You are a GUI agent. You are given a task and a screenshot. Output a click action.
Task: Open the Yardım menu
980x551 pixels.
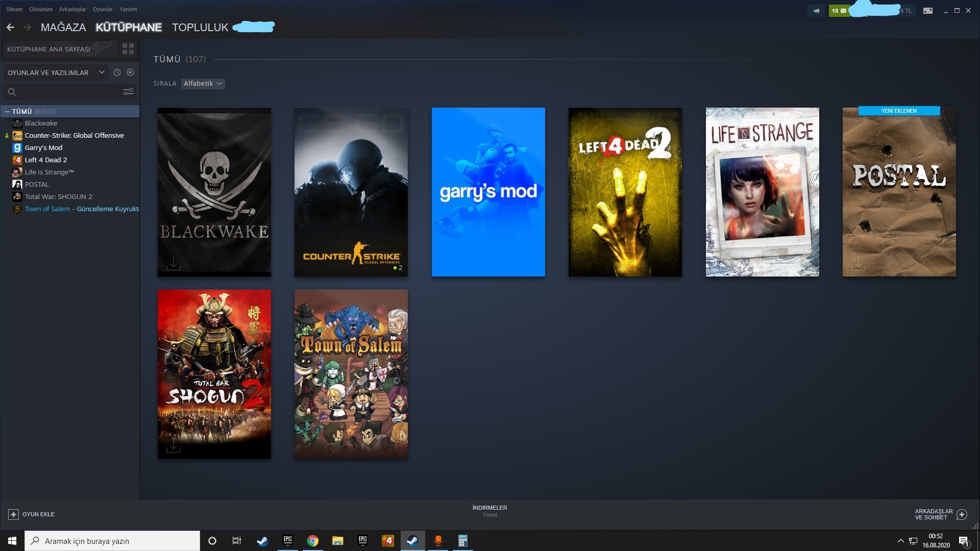coord(128,9)
